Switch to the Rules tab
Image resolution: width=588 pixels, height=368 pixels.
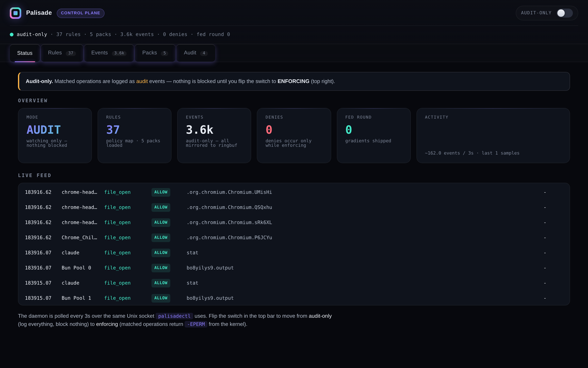click(x=62, y=53)
